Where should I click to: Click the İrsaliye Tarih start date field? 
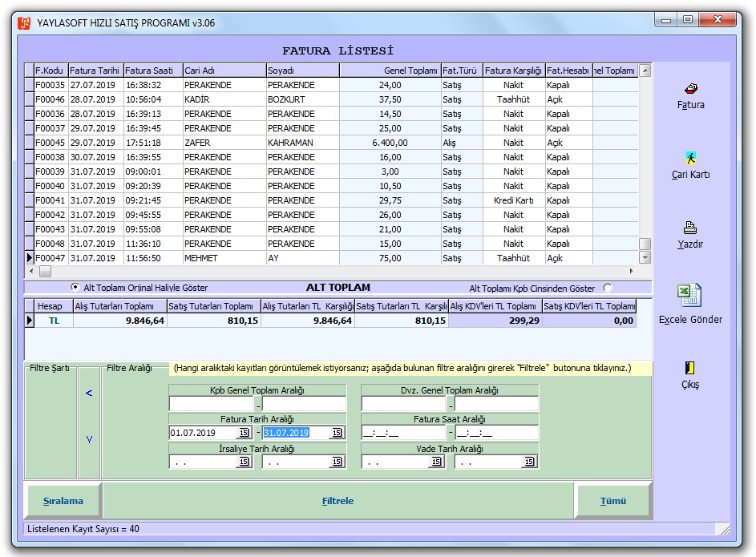(203, 462)
